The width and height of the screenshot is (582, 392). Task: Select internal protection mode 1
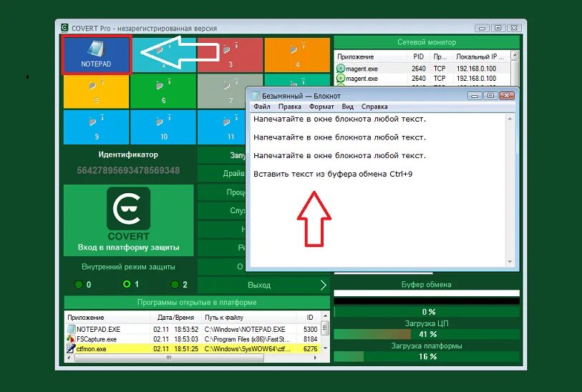pyautogui.click(x=127, y=284)
